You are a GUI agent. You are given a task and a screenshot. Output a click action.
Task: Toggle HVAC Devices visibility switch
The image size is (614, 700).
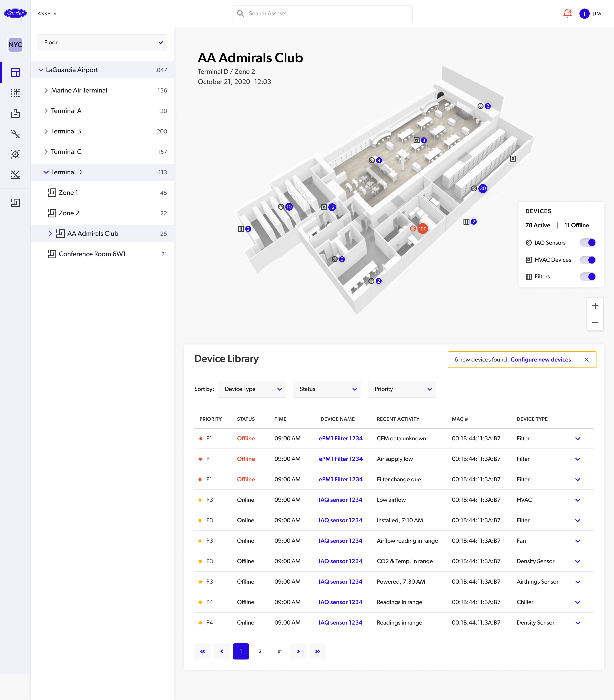coord(588,260)
